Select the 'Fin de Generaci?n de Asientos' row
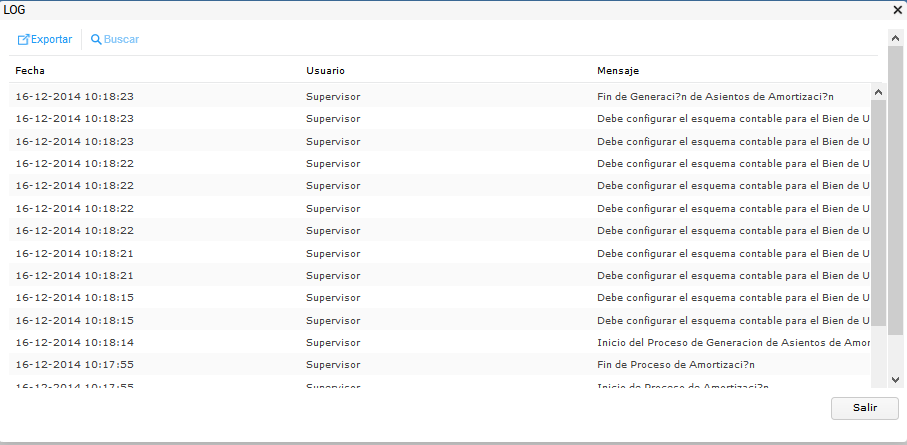This screenshot has width=907, height=445. (715, 96)
